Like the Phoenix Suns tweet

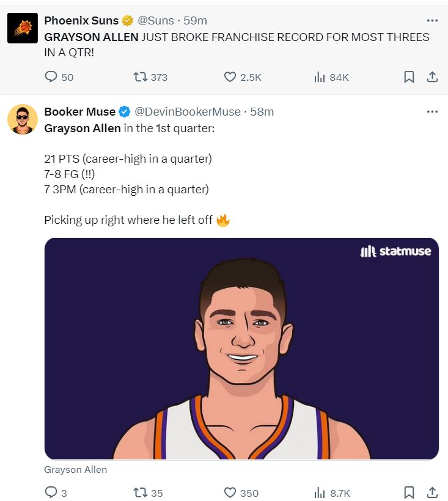pyautogui.click(x=230, y=77)
